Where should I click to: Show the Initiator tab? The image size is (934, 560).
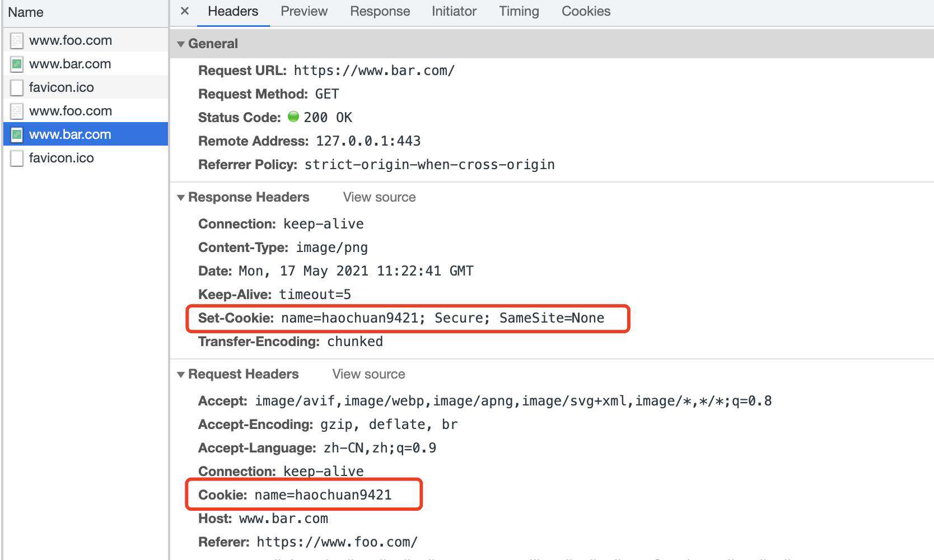pyautogui.click(x=454, y=11)
